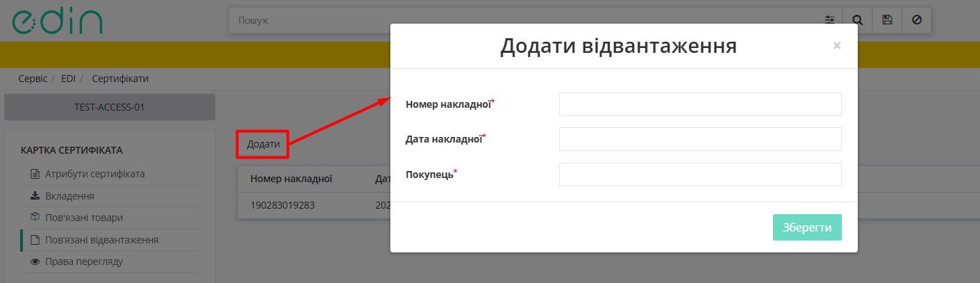
Task: Click the EDIN logo
Action: pos(58,20)
